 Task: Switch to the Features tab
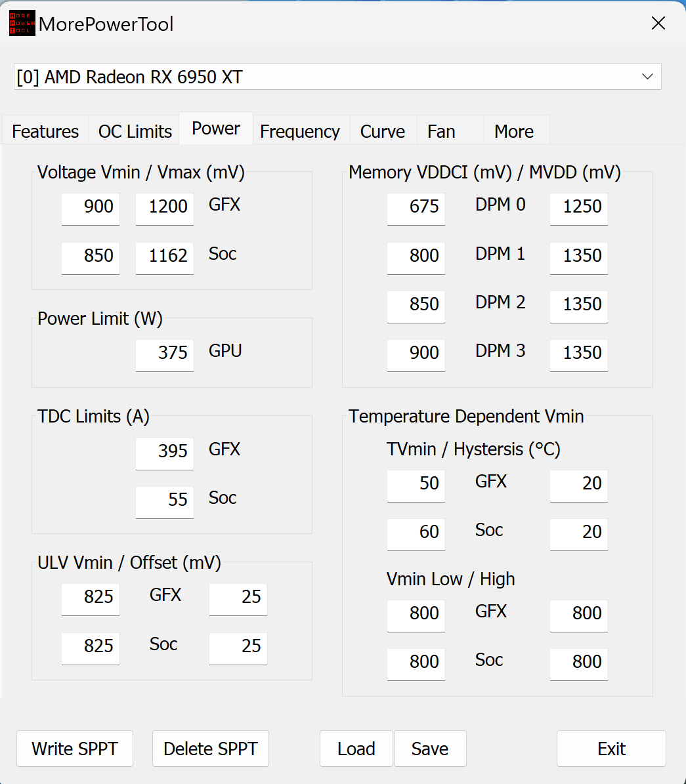pyautogui.click(x=45, y=131)
